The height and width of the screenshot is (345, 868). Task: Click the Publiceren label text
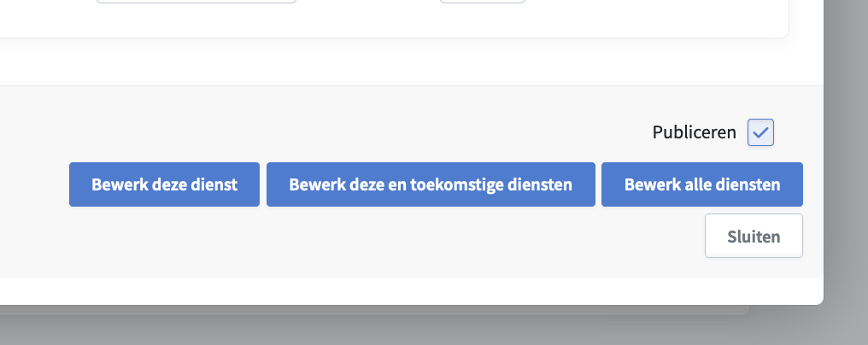pyautogui.click(x=694, y=132)
